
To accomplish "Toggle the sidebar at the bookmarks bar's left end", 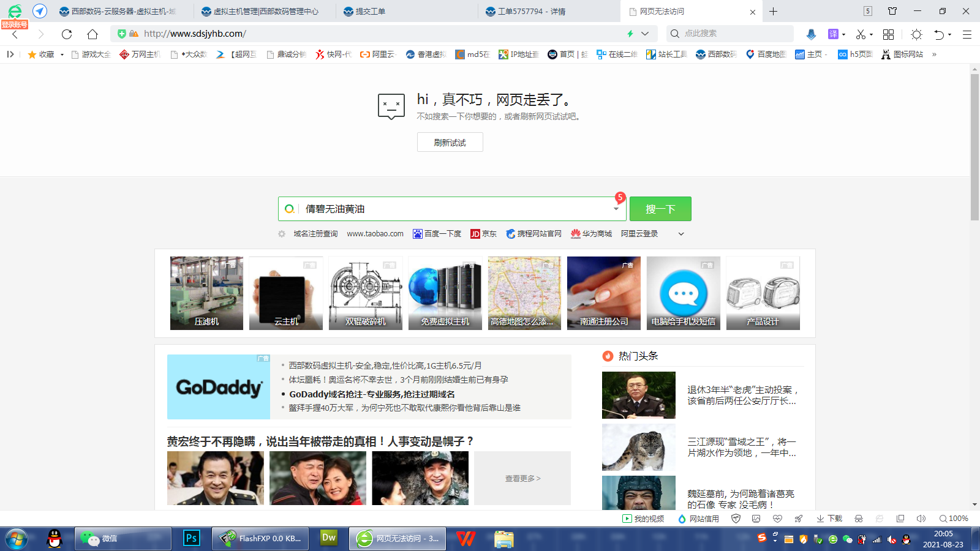I will tap(10, 54).
